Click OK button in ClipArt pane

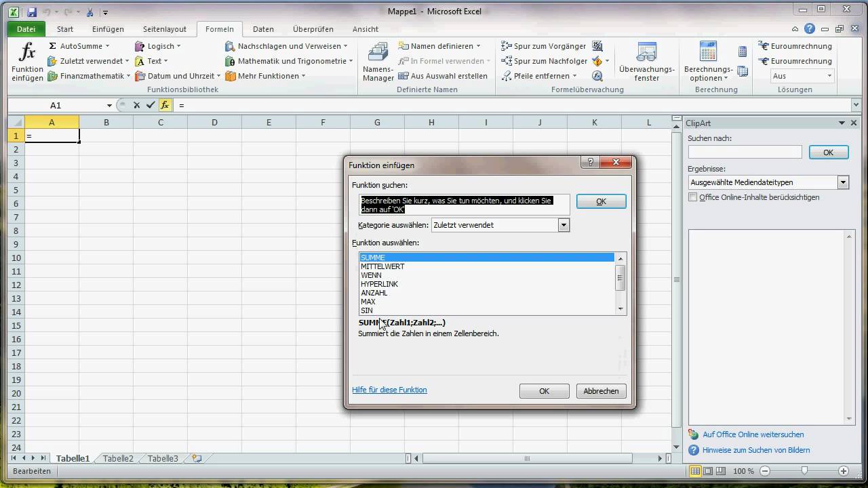tap(828, 152)
